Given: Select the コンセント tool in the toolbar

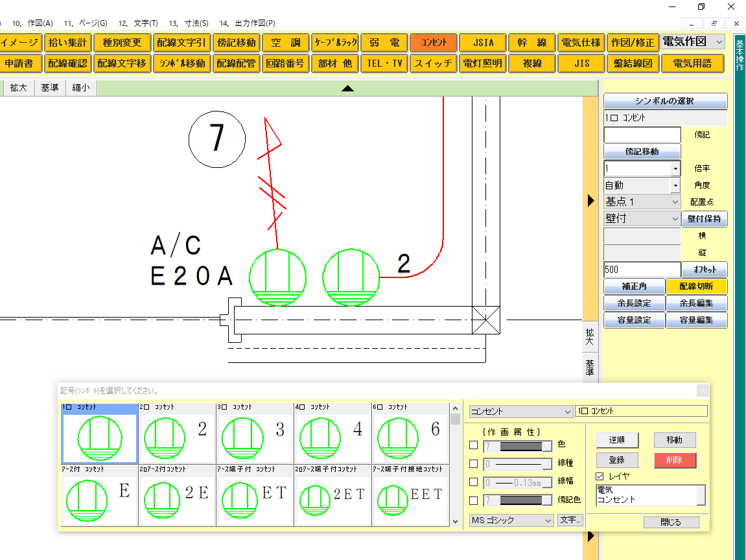Looking at the screenshot, I should [433, 41].
